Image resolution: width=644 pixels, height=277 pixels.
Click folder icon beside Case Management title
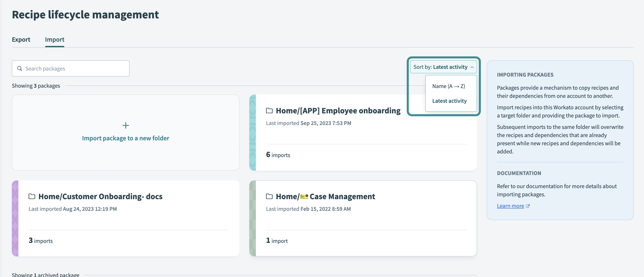[x=269, y=196]
